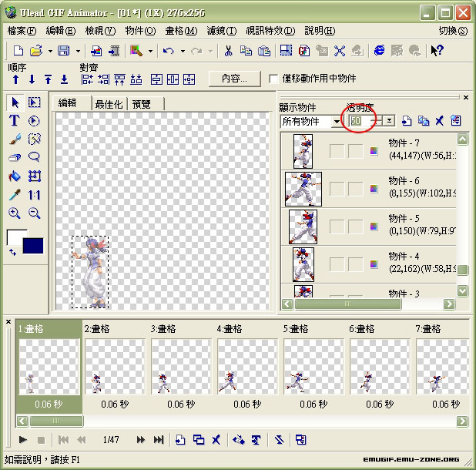
Task: Select the Text tool in the toolbox
Action: tap(14, 120)
